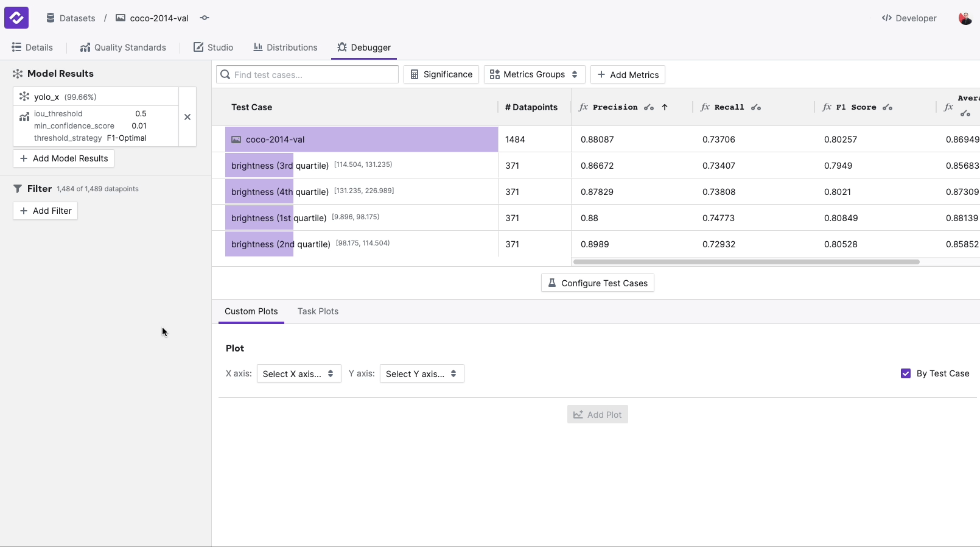Toggle the Significance option
This screenshot has height=547, width=980.
coord(441,74)
